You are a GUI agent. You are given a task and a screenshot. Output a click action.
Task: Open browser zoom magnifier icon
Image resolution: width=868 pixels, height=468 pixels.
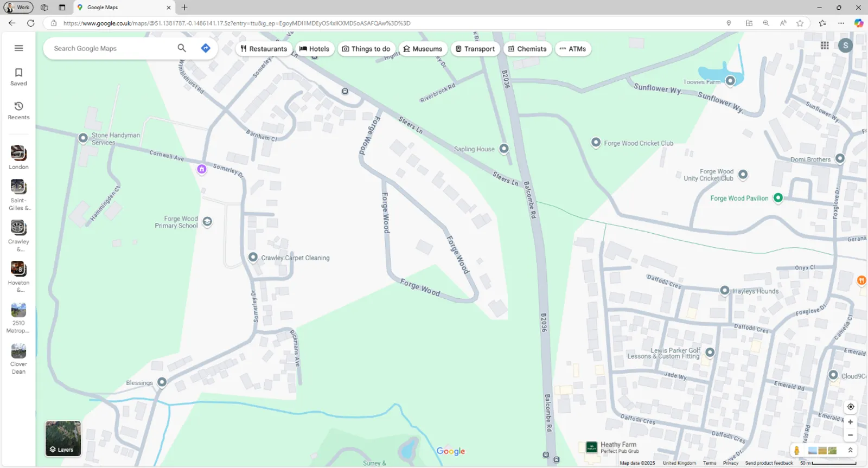coord(765,23)
